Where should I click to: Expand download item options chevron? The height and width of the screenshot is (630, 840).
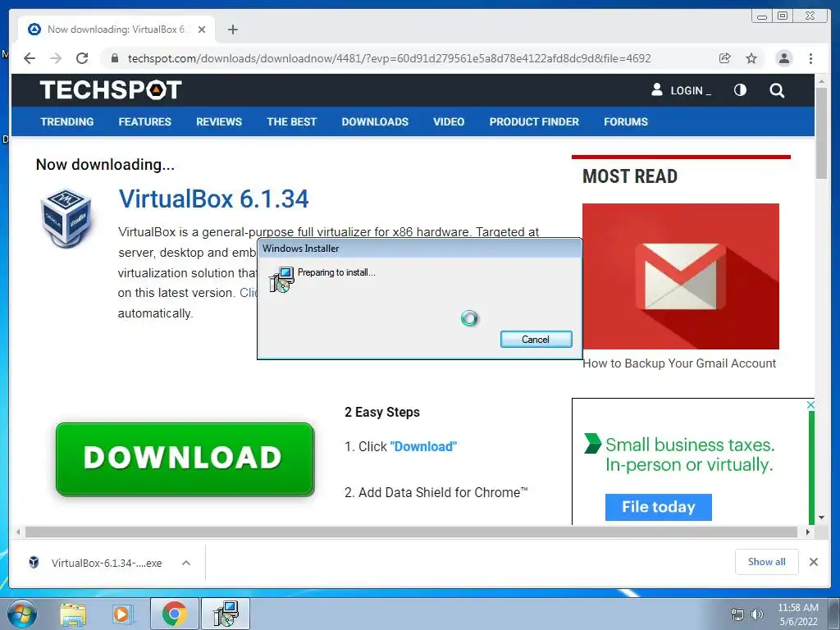tap(186, 563)
